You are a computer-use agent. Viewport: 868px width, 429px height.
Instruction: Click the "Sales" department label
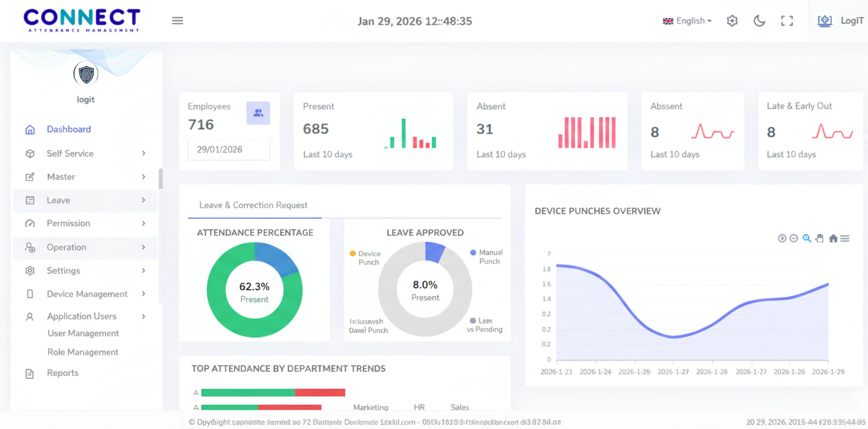click(460, 407)
